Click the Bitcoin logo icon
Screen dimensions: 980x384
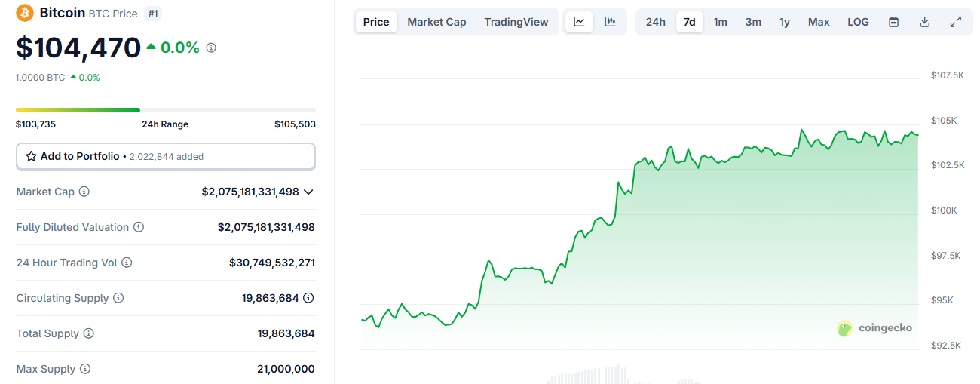(25, 14)
